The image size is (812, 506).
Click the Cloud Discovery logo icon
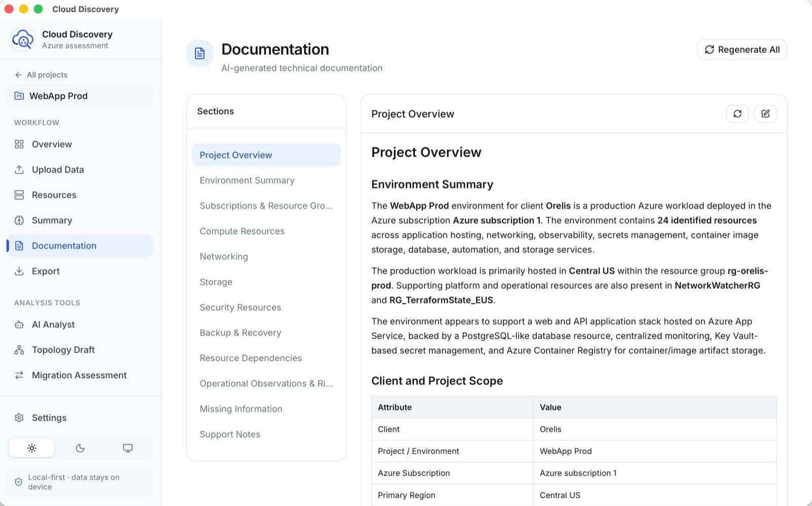23,39
